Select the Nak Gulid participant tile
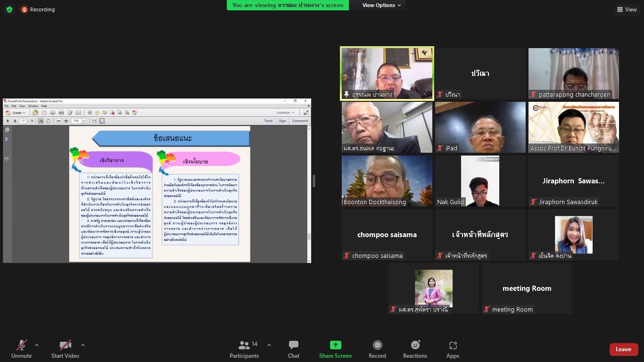Screen dimensions: 644x362 click(480, 181)
